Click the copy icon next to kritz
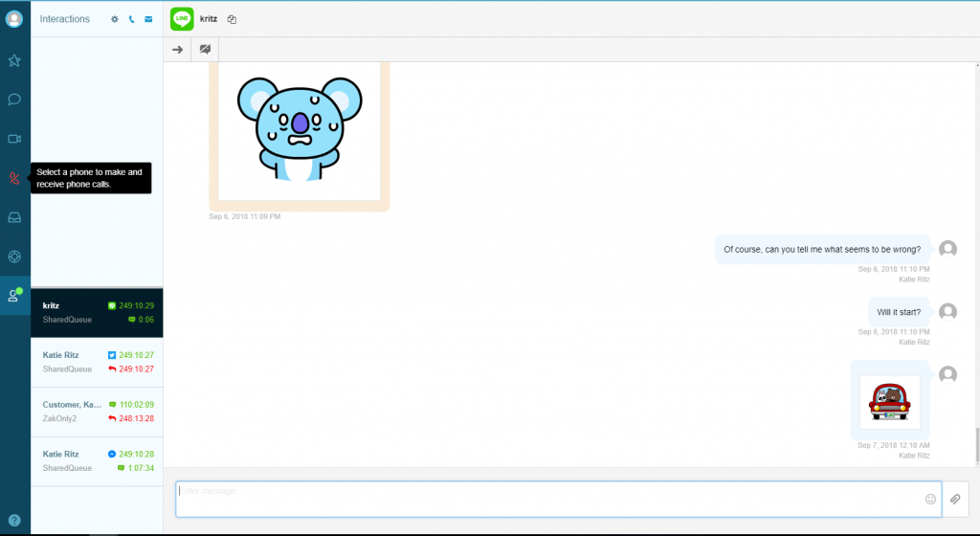 pos(232,19)
